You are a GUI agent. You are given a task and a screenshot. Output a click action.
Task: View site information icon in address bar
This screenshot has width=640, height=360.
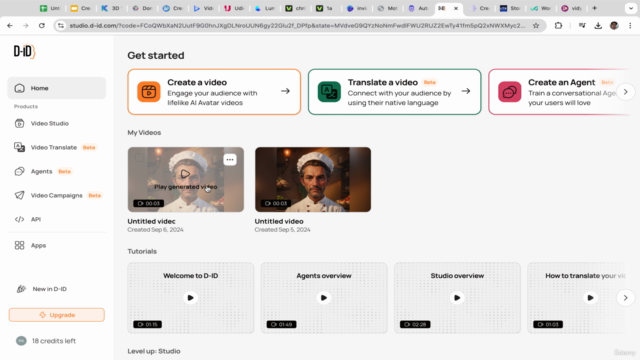pos(61,26)
